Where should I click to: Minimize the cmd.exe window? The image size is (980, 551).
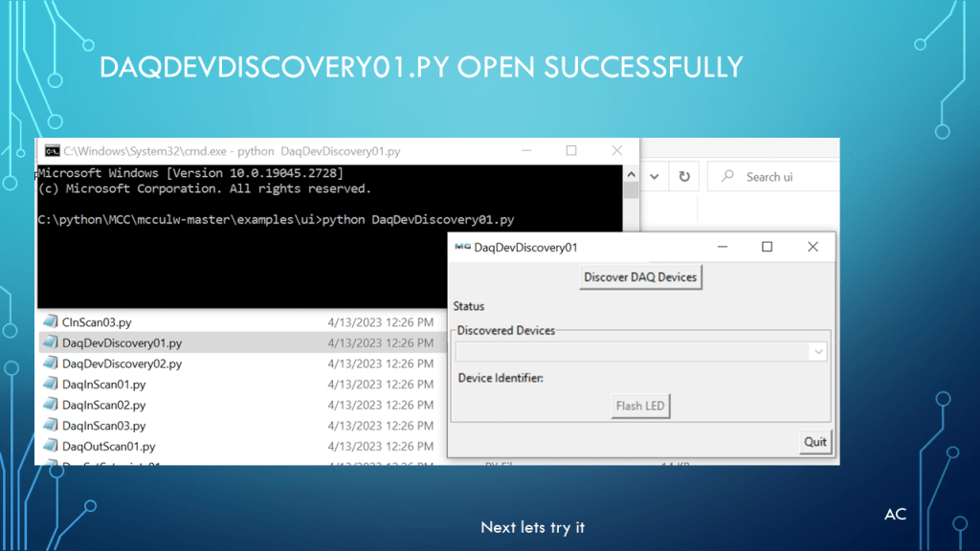(525, 151)
